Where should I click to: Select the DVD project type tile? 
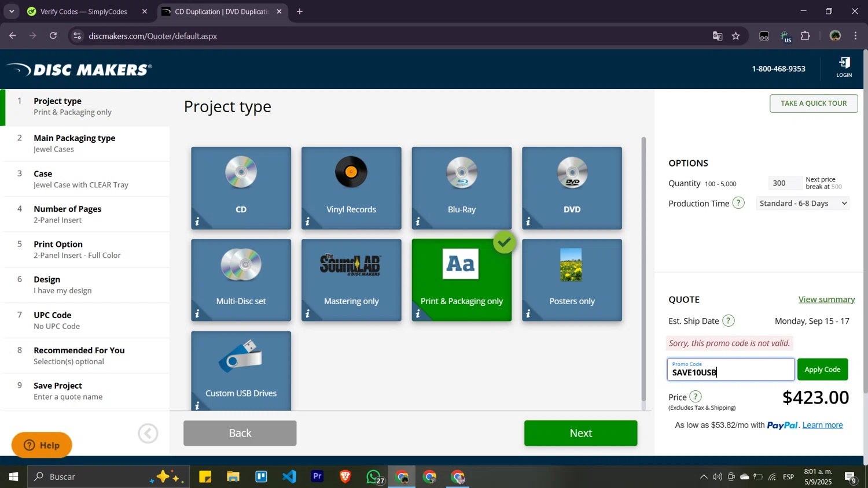pos(572,188)
